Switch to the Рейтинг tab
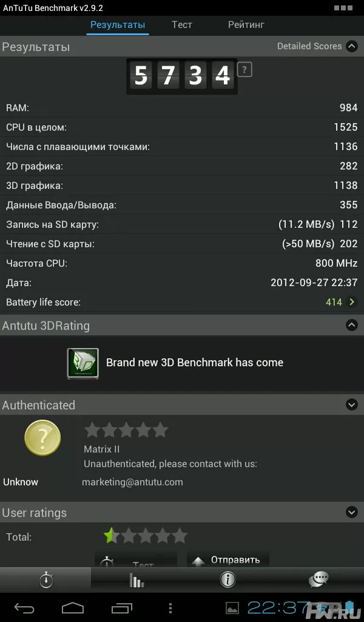 (x=246, y=24)
